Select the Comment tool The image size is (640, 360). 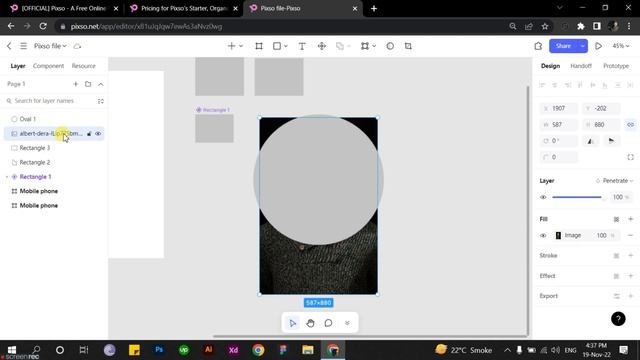click(329, 323)
